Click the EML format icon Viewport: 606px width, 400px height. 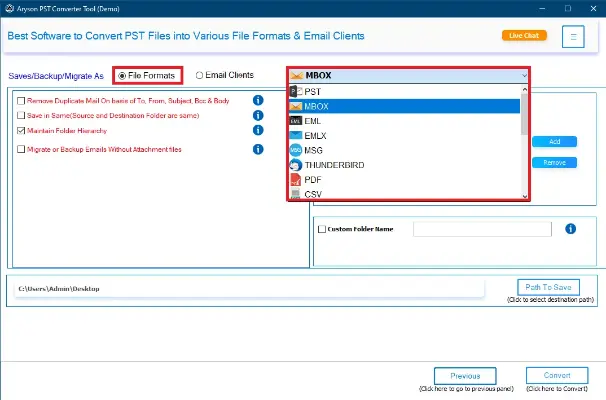pyautogui.click(x=296, y=121)
